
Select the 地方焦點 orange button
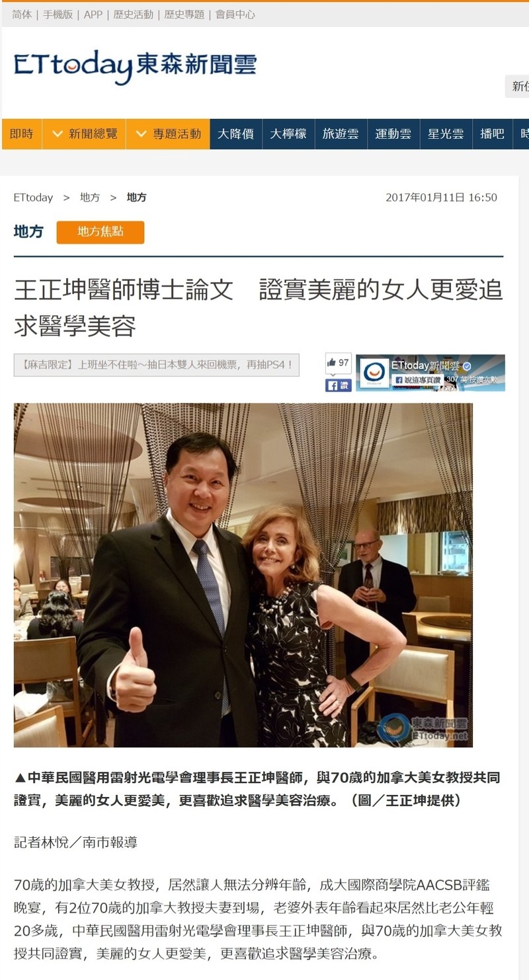(101, 232)
